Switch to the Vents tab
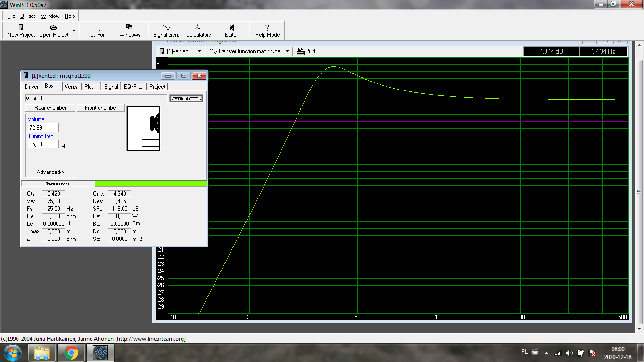 (x=71, y=87)
